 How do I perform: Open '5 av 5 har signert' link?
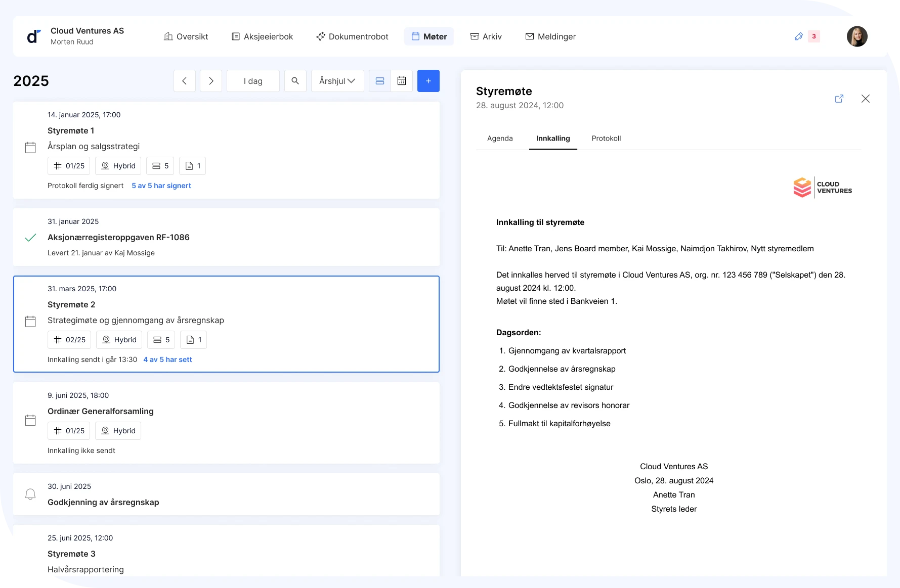coord(161,186)
